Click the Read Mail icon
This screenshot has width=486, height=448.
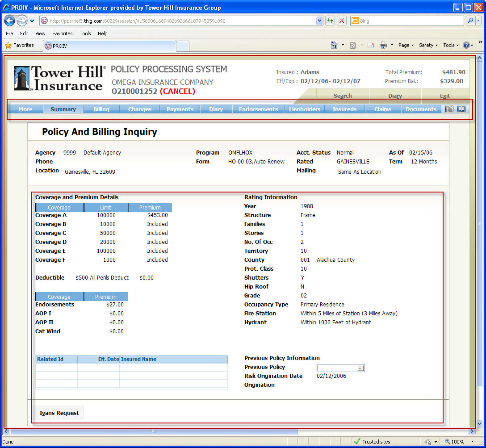371,45
